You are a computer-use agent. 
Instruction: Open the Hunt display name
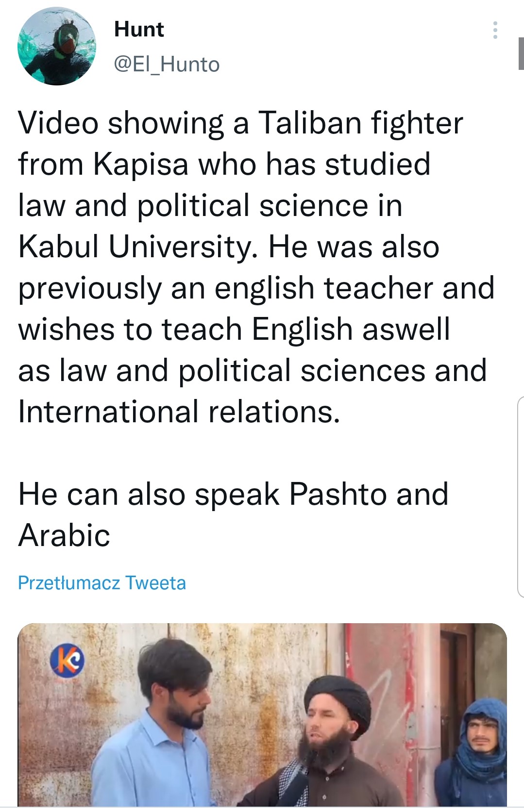click(x=139, y=30)
